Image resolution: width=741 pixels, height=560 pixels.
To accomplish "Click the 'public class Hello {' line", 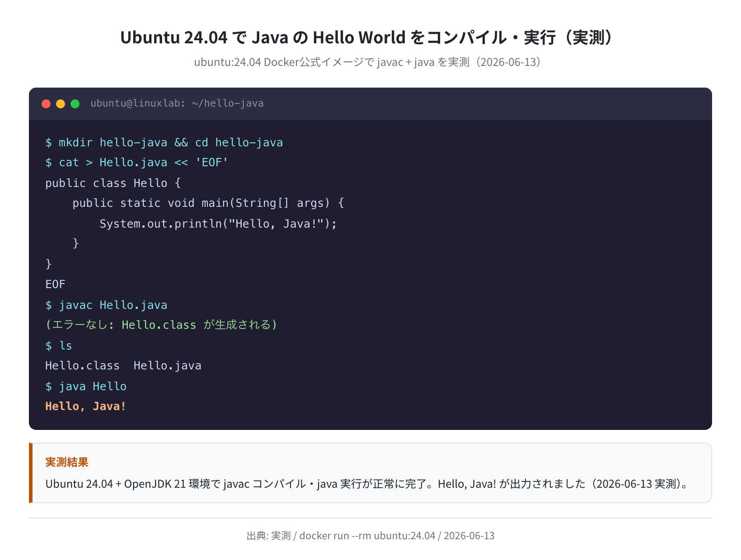I will 113,183.
